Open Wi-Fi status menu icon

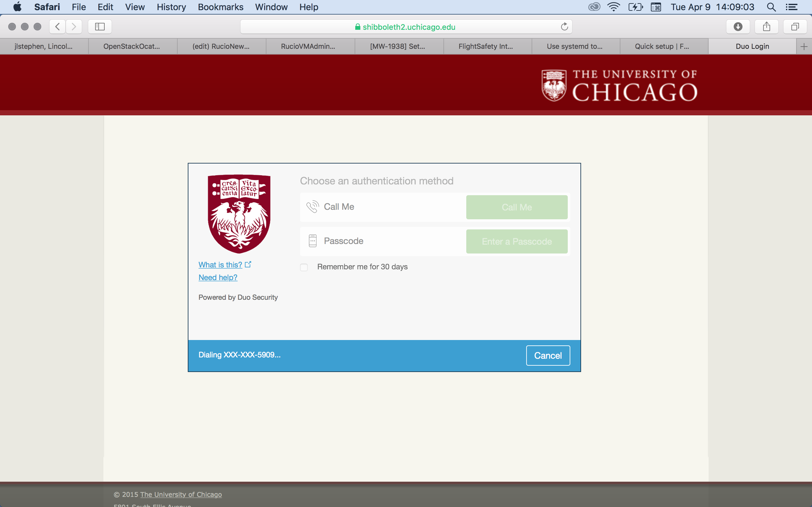click(613, 7)
